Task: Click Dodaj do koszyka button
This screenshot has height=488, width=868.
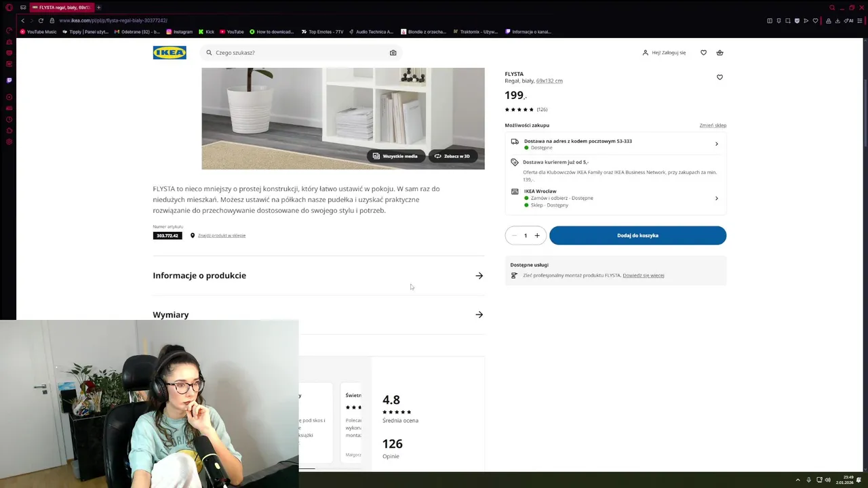Action: [637, 236]
